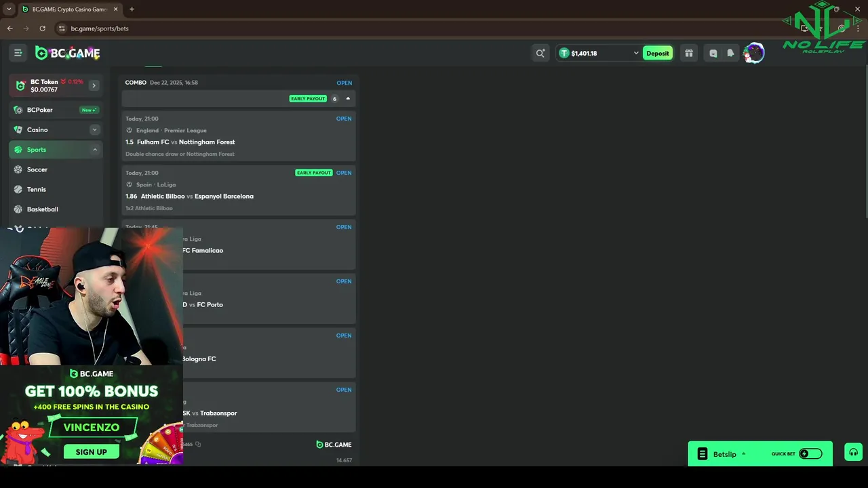Click OPEN status on combo header

(344, 83)
